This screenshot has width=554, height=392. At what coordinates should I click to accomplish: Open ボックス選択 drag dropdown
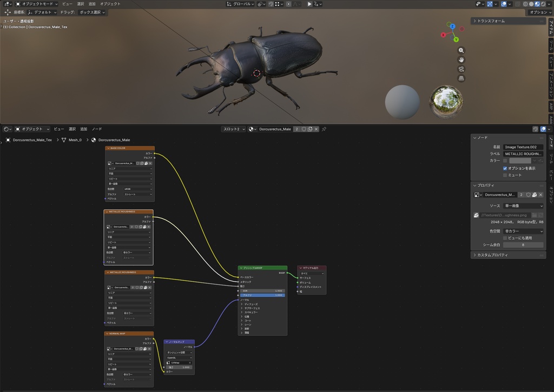(92, 12)
